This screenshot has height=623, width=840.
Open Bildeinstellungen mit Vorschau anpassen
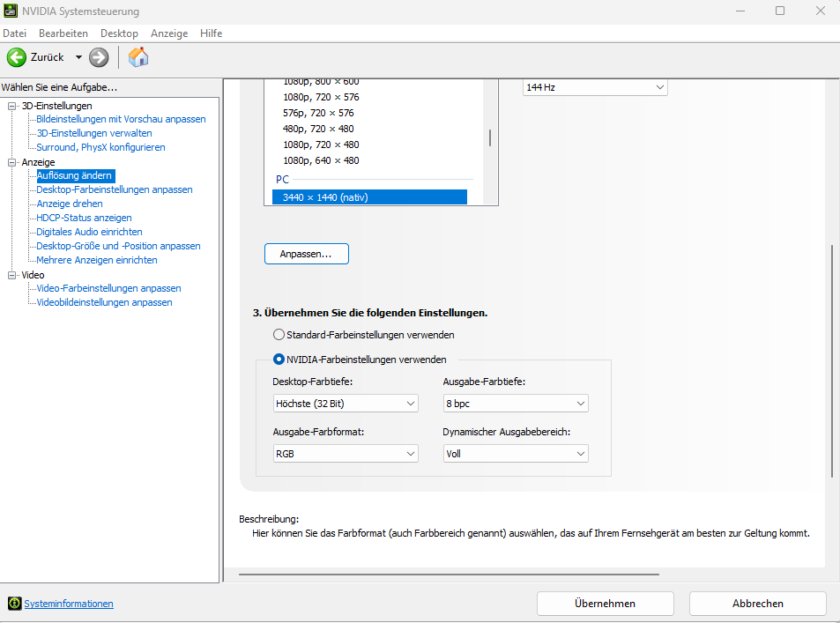click(x=121, y=119)
